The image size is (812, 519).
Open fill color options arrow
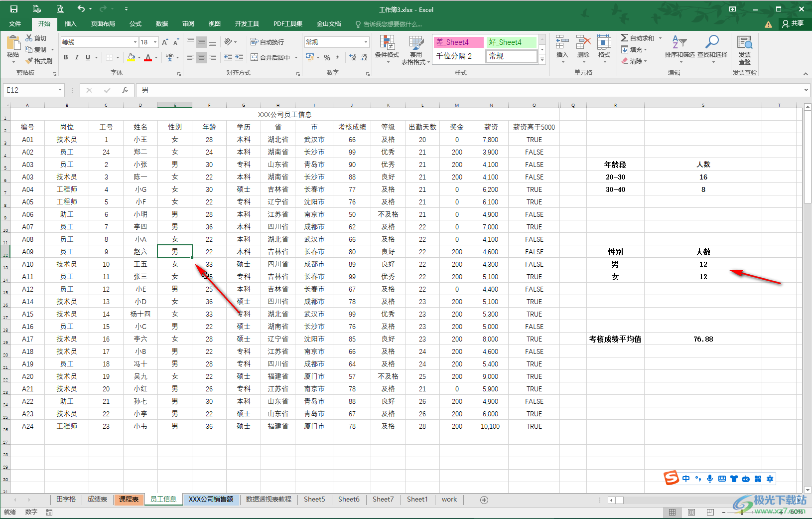pos(139,57)
